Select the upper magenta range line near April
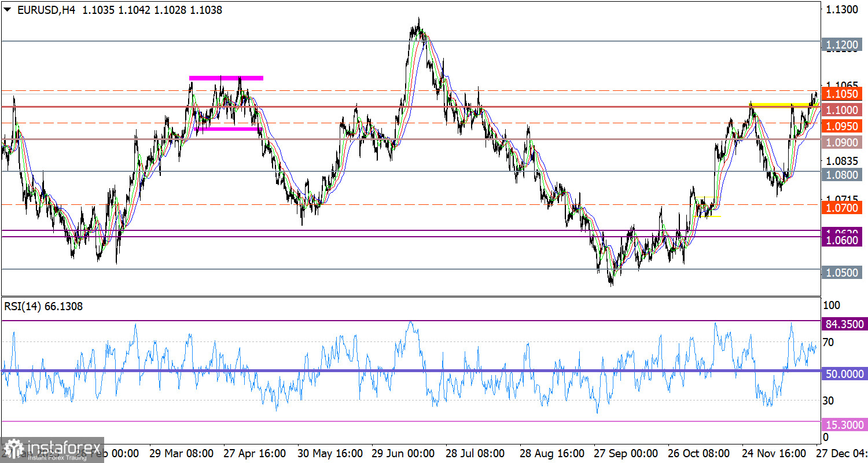868x463 pixels. pos(226,78)
